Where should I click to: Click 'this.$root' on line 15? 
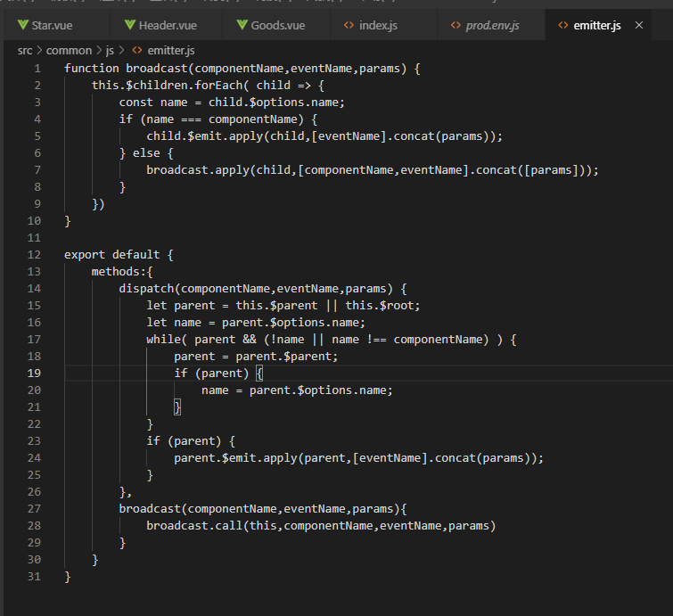(380, 306)
